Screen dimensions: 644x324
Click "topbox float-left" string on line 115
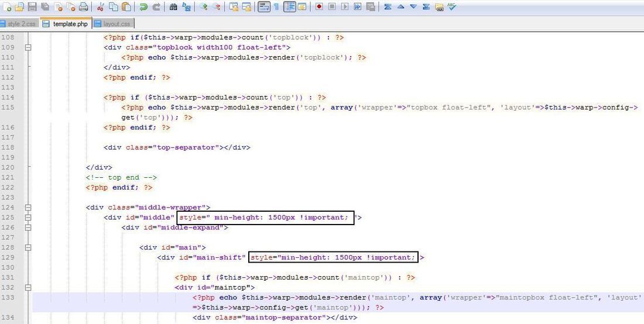pos(450,108)
